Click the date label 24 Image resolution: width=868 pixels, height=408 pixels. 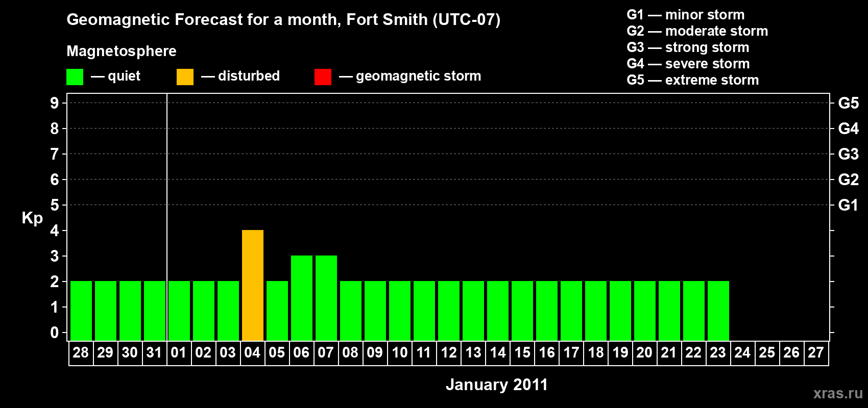742,352
